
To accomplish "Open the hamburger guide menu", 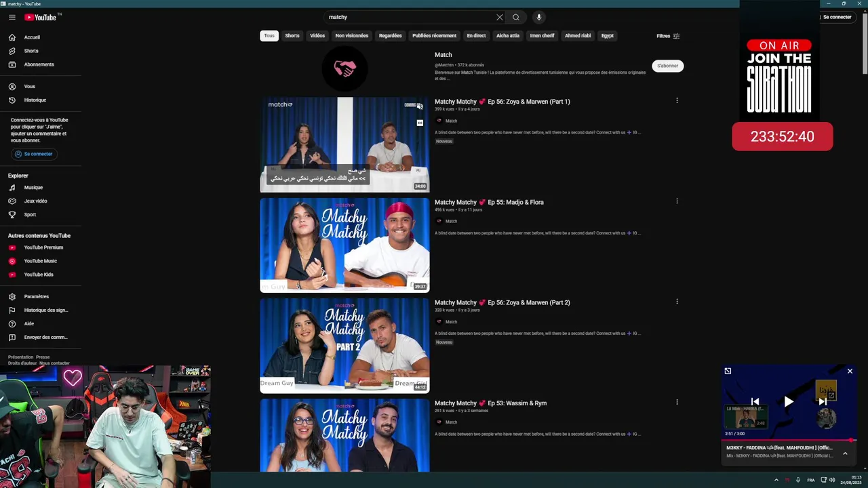I will pos(12,17).
